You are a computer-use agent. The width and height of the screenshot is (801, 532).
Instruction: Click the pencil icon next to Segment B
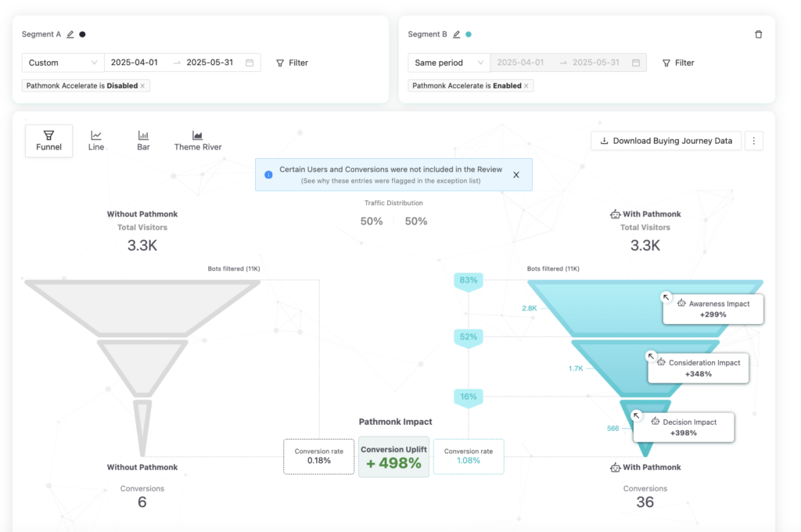point(456,34)
